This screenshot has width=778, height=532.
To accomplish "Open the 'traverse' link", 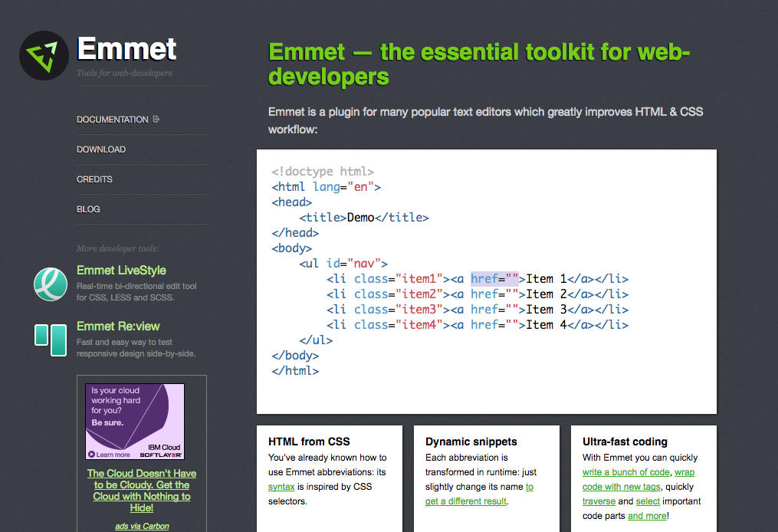I will [x=599, y=501].
